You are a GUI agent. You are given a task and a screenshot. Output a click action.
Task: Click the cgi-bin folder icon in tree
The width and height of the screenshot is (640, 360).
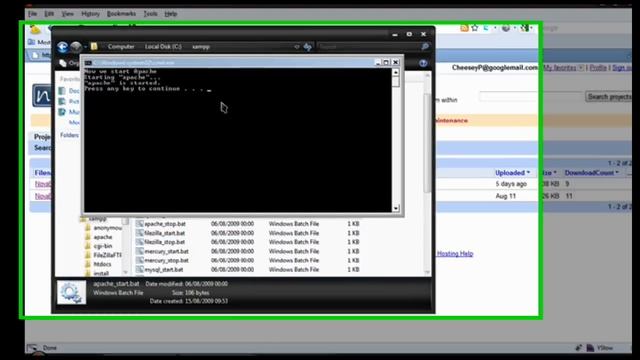(x=88, y=246)
